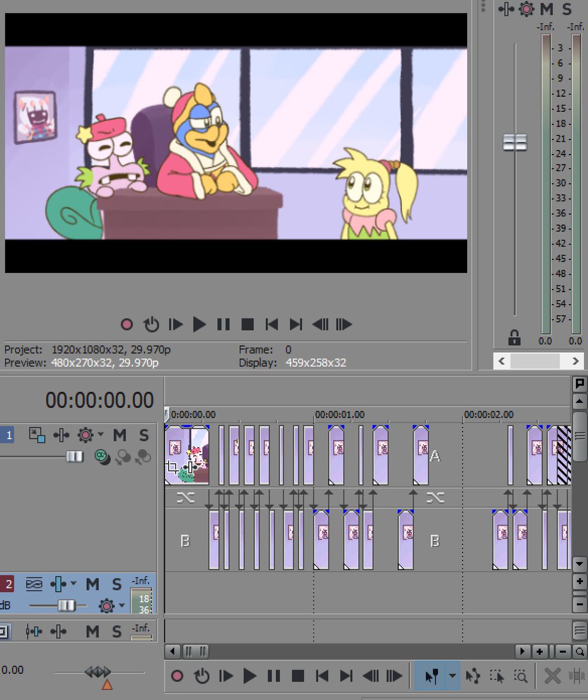
Task: Open Event Pan/Crop on the first clip
Action: tap(172, 466)
